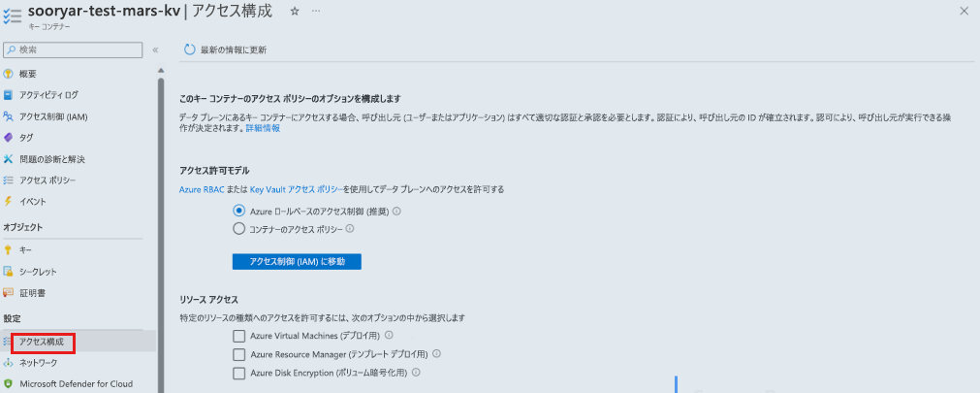Select Azure ロールベースのアクセス制御 radio button

click(238, 212)
